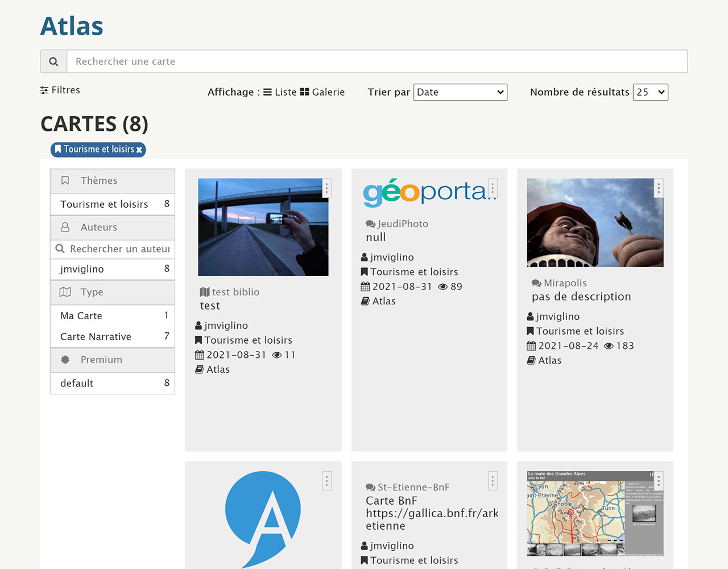This screenshot has height=569, width=728.
Task: Open the kebab menu on the test biblio card
Action: pyautogui.click(x=327, y=188)
